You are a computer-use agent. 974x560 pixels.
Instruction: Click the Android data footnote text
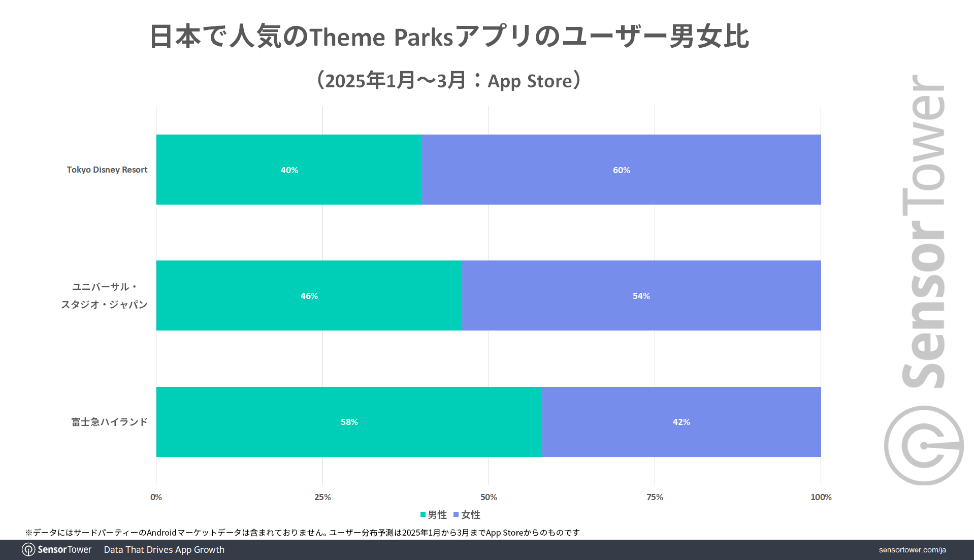(302, 533)
